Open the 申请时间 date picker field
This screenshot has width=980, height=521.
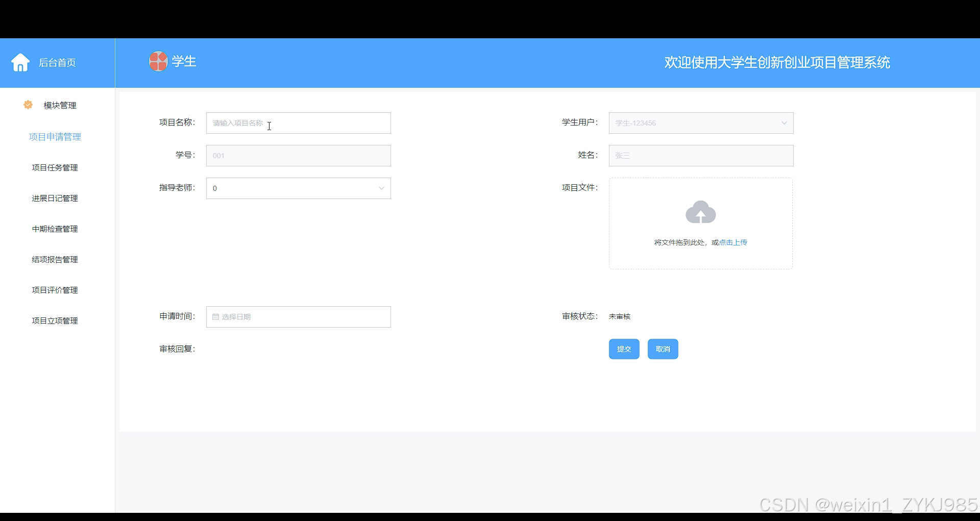pyautogui.click(x=299, y=317)
